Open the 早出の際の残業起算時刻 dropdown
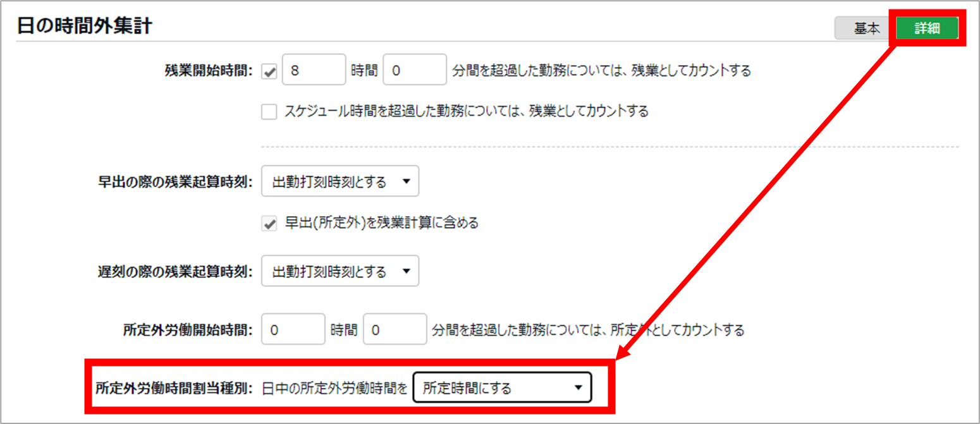This screenshot has width=980, height=424. [x=340, y=183]
